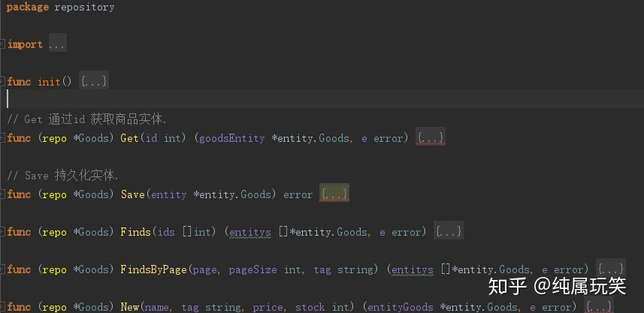Click the fold marker beside the import line
The height and width of the screenshot is (313, 644).
(x=3, y=44)
